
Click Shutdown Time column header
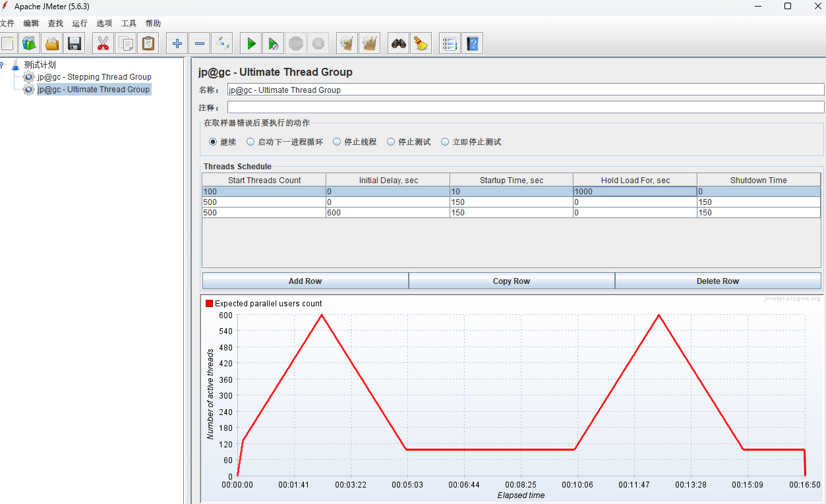click(x=759, y=180)
